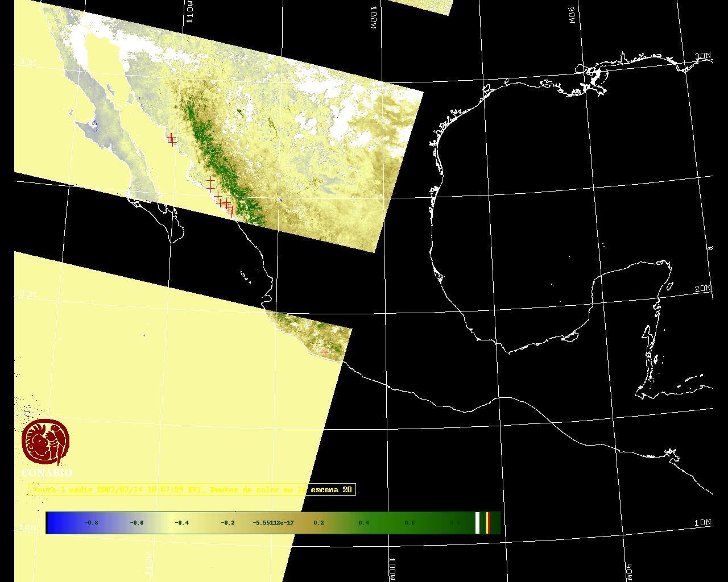Select the scene caption box reading 'escena 20'
728x582 pixels.
193,489
